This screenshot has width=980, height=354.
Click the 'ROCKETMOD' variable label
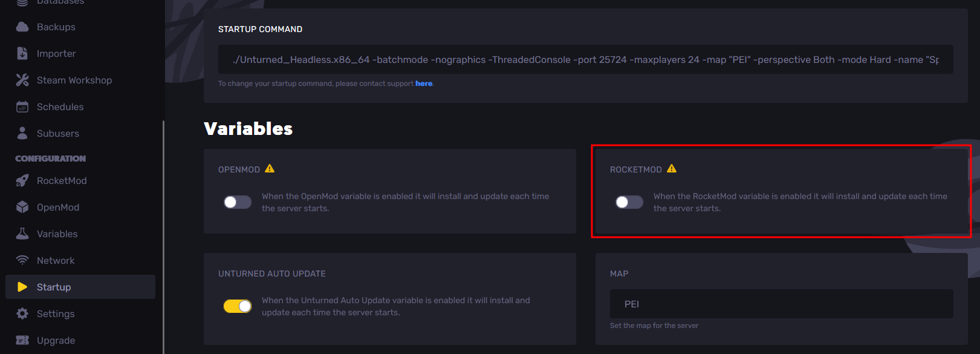(x=636, y=169)
